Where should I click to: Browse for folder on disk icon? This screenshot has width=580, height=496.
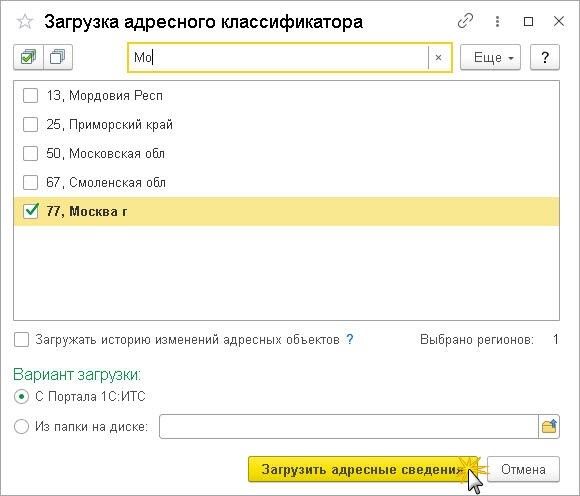tap(549, 426)
